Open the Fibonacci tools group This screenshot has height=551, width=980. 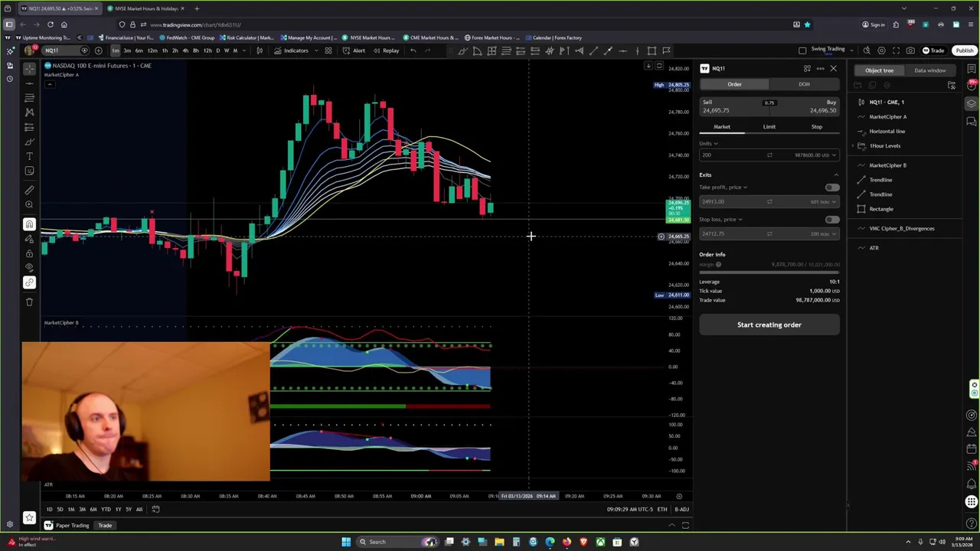(x=29, y=98)
